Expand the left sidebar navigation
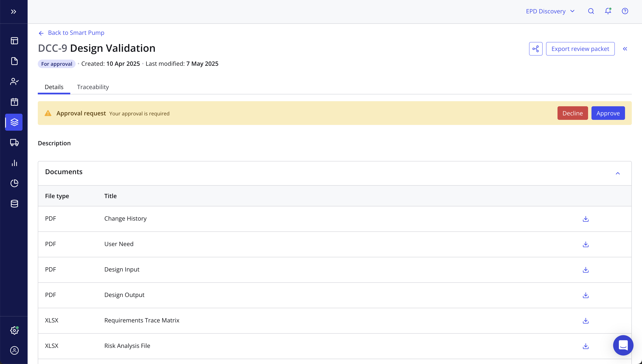Screen dimensions: 642x364 tap(14, 12)
